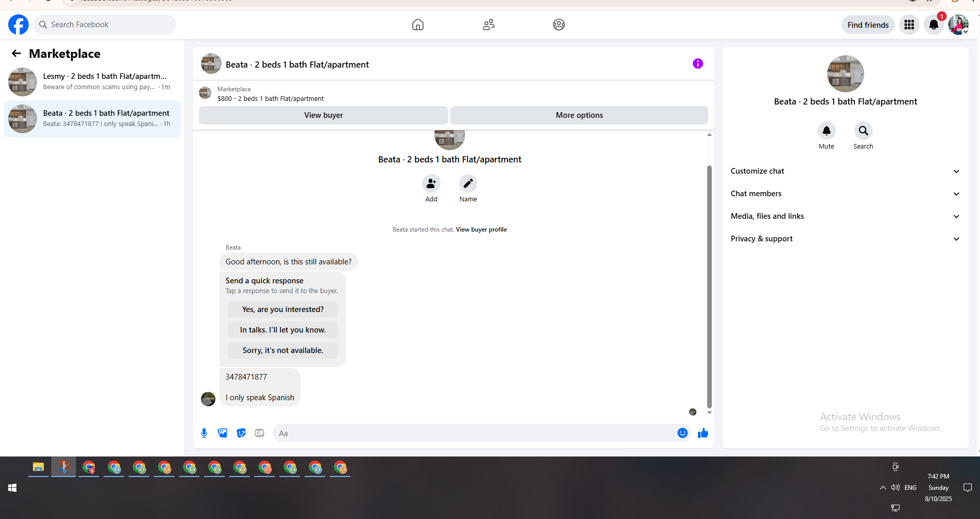
Task: Attach a file with the photo icon
Action: pos(223,433)
